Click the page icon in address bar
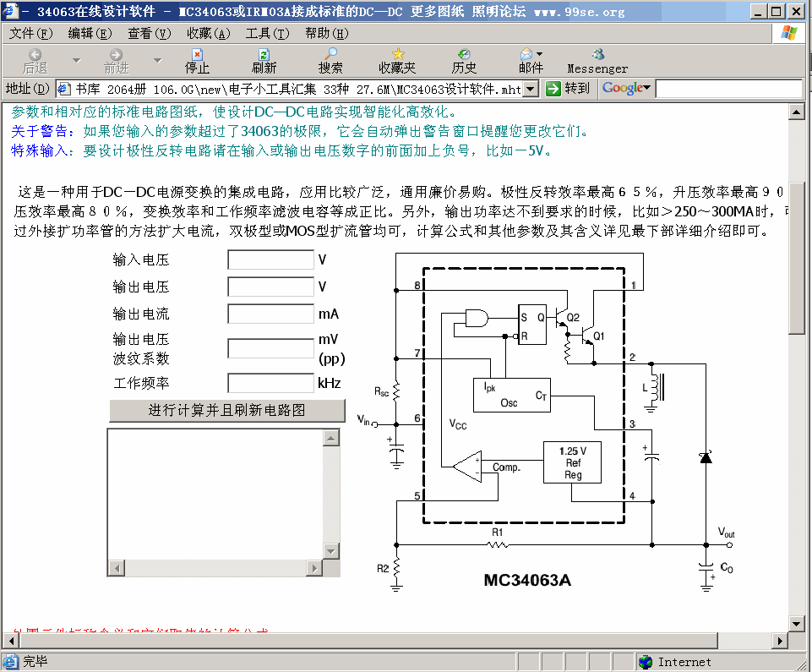This screenshot has width=812, height=672. [63, 89]
